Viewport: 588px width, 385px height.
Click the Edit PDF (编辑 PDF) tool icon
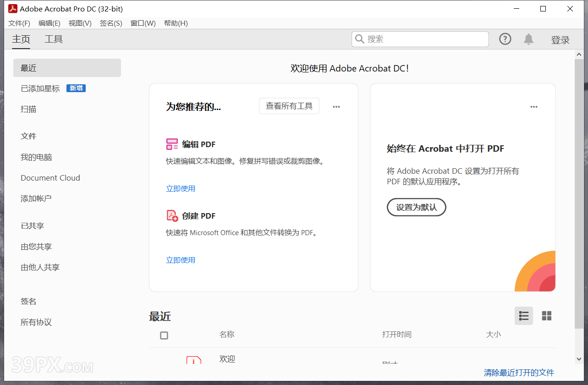click(172, 144)
